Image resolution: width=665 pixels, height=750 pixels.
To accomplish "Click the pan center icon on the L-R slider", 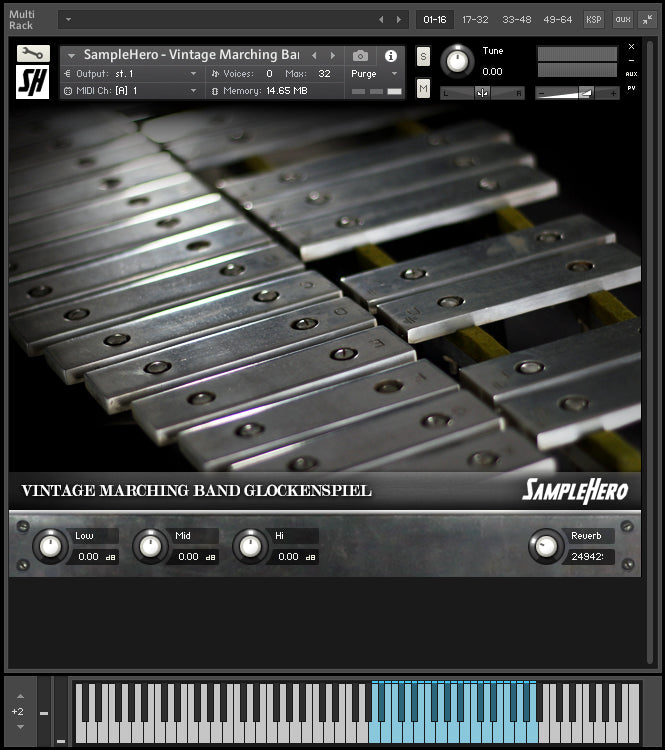I will pyautogui.click(x=482, y=93).
